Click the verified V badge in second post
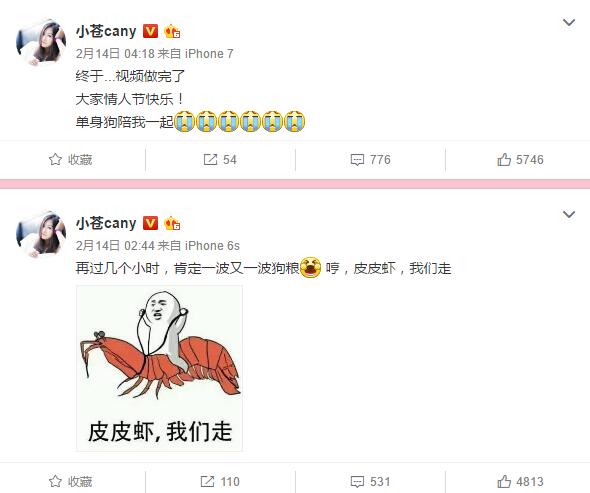 tap(150, 223)
